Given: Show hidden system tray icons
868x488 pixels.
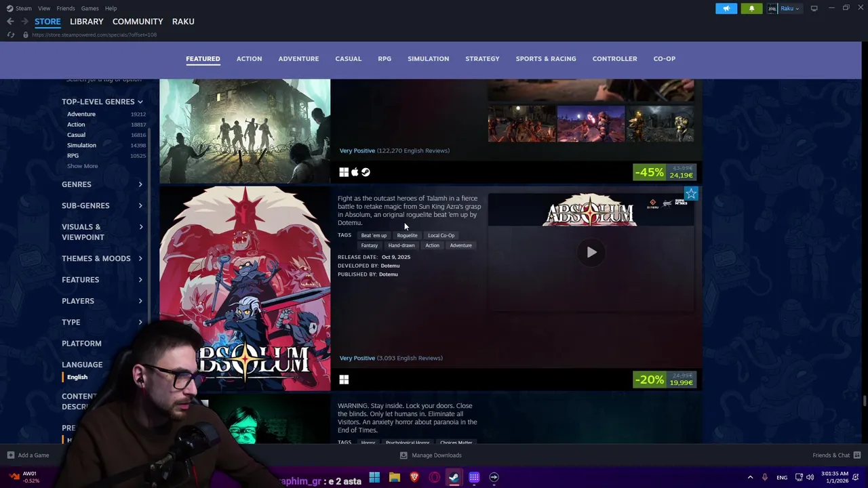Looking at the screenshot, I should [x=750, y=477].
